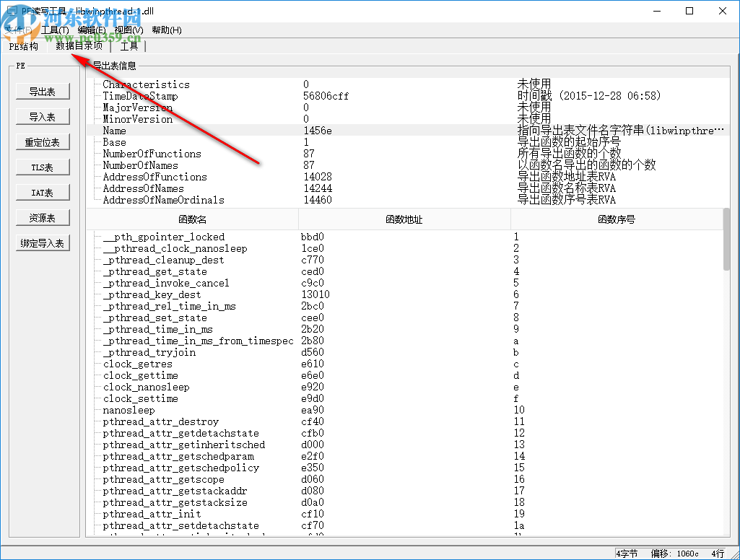Click the 偏移: 1060c status field

[675, 554]
